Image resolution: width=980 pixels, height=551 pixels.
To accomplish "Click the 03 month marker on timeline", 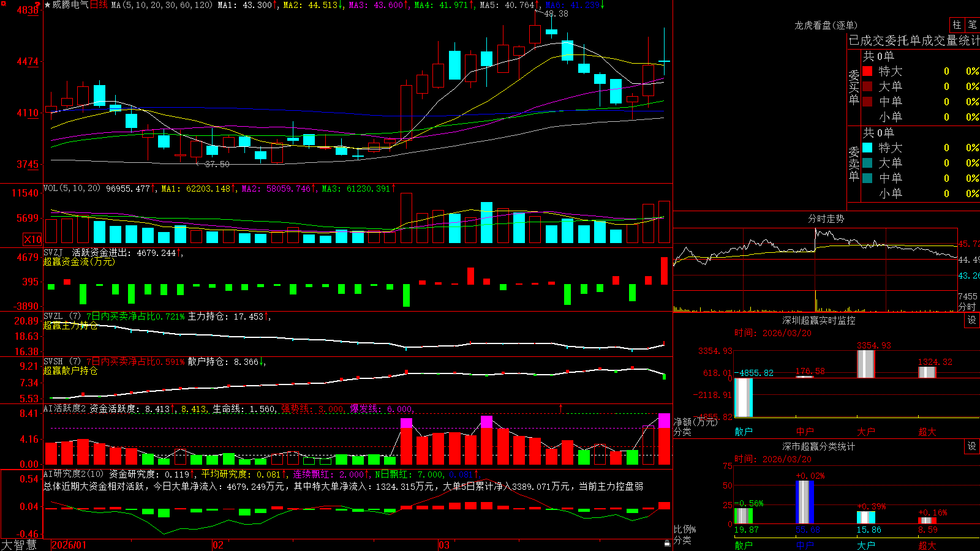I will coord(444,545).
